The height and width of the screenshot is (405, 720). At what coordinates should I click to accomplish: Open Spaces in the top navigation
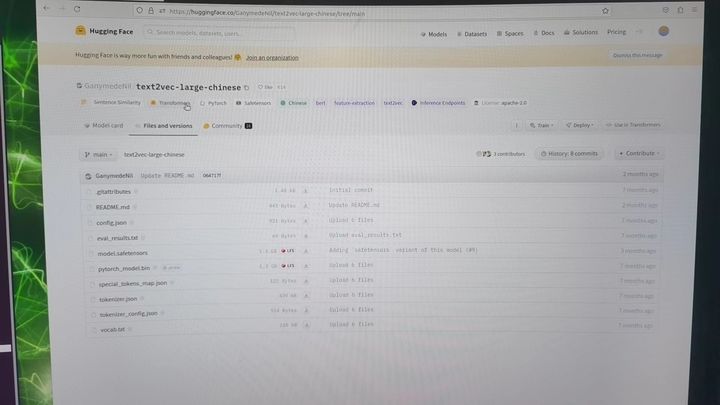click(x=510, y=34)
